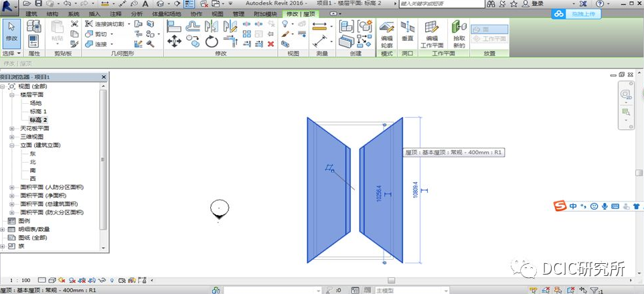Viewport: 644px width, 294px height.
Task: Collapse the 立面 (建筑立面) node
Action: (x=12, y=145)
